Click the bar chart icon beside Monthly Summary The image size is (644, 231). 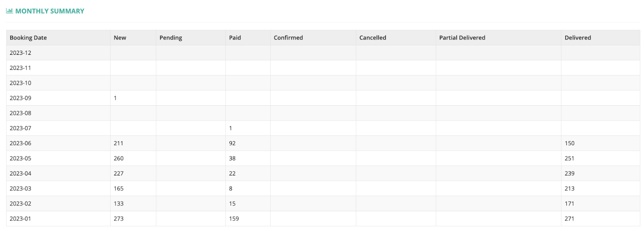click(x=9, y=11)
